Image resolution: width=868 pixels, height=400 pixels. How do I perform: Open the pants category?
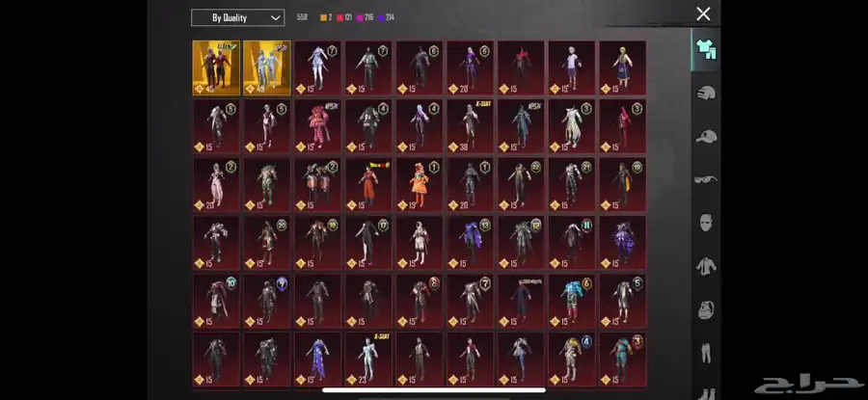[x=706, y=353]
